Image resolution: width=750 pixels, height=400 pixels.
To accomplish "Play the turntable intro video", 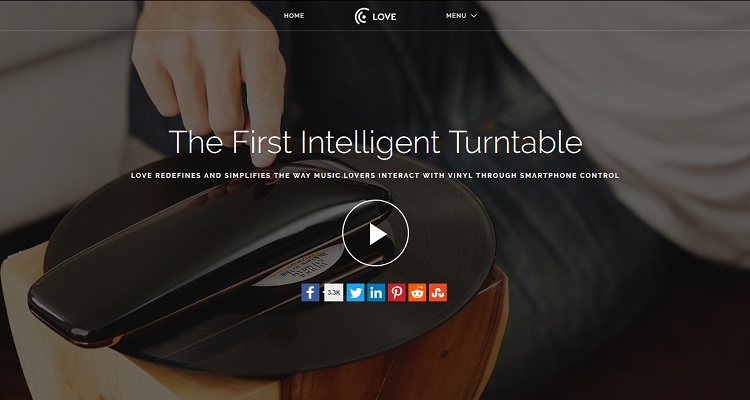I will pos(375,233).
